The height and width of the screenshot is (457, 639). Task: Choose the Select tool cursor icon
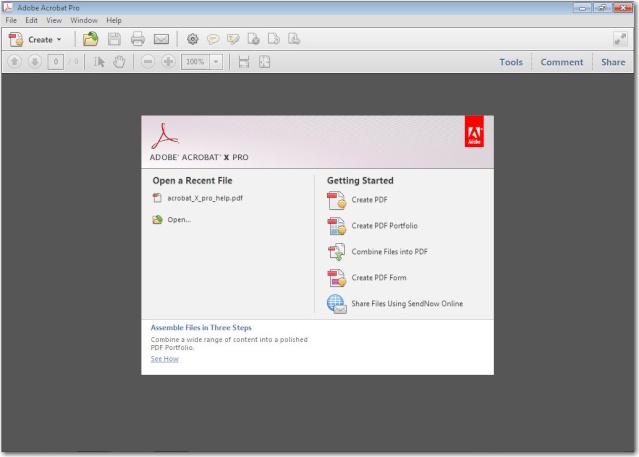[99, 62]
